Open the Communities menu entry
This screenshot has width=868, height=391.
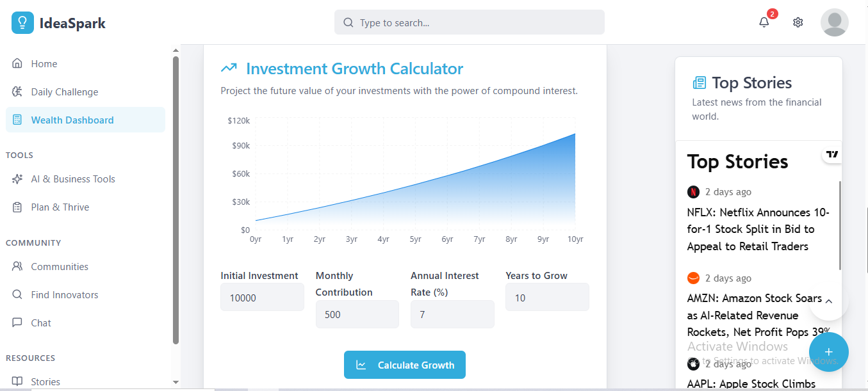click(60, 266)
